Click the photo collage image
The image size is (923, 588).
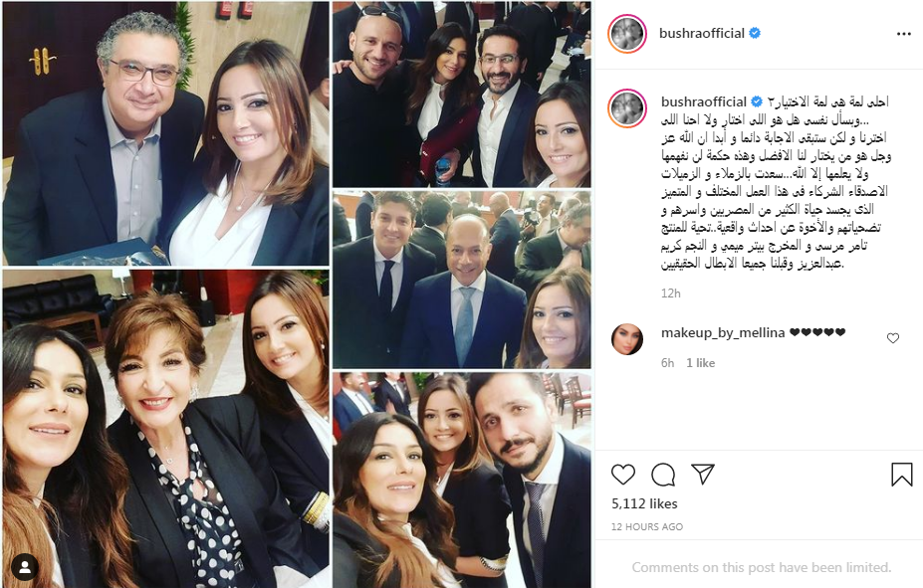tap(297, 294)
